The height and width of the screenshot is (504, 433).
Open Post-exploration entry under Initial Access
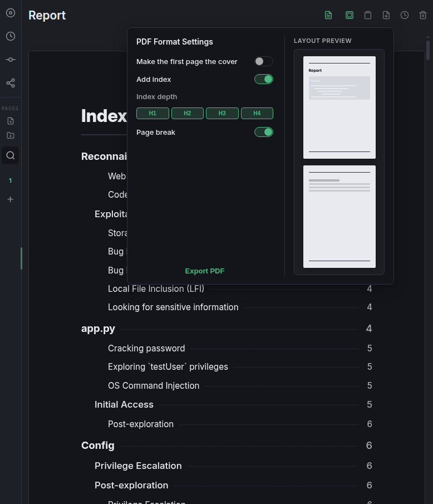coord(239,424)
